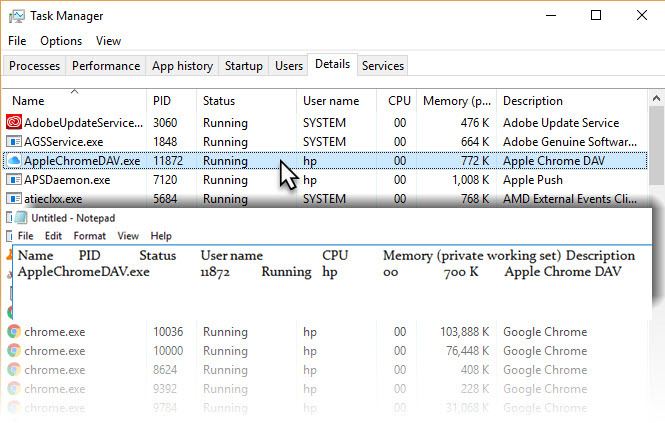
Task: Select the AdobeUpdateService... process name
Action: tap(83, 123)
